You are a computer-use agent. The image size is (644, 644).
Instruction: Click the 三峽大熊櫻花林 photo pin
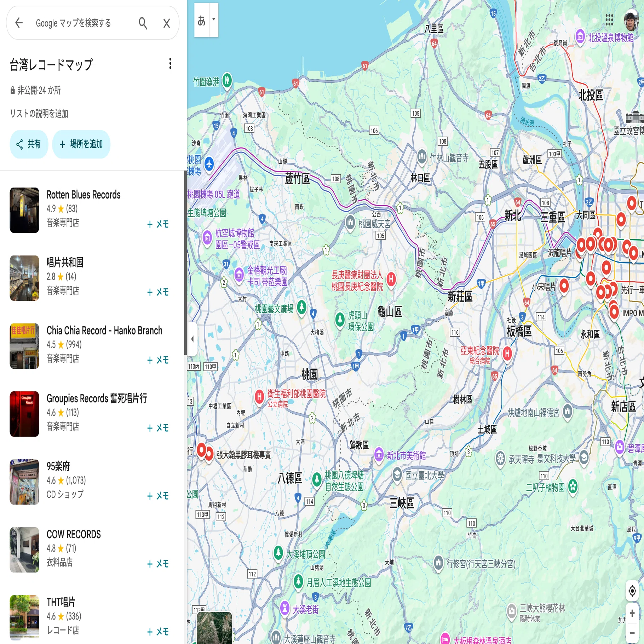point(511,611)
